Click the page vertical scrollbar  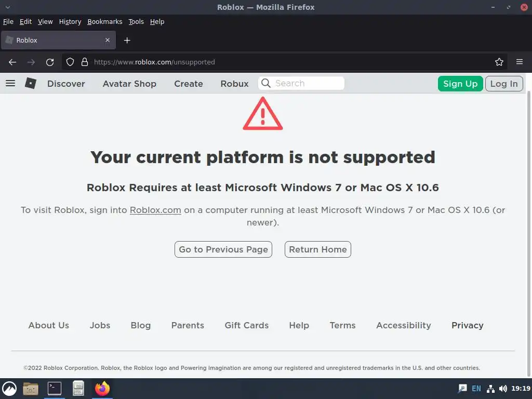pos(528,234)
